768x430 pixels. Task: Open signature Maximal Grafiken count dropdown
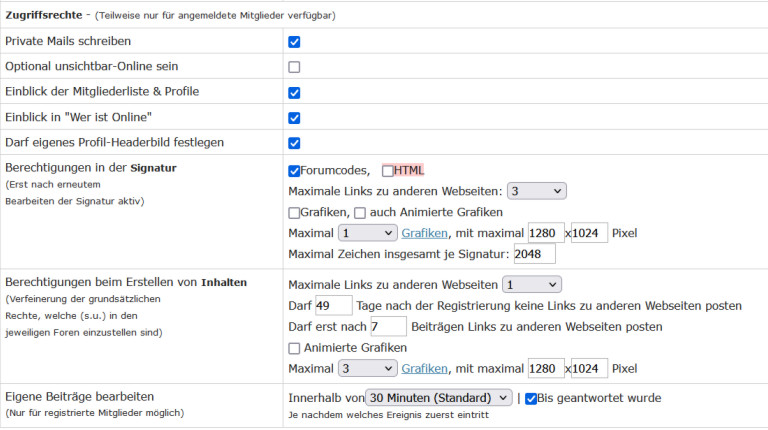(x=368, y=233)
